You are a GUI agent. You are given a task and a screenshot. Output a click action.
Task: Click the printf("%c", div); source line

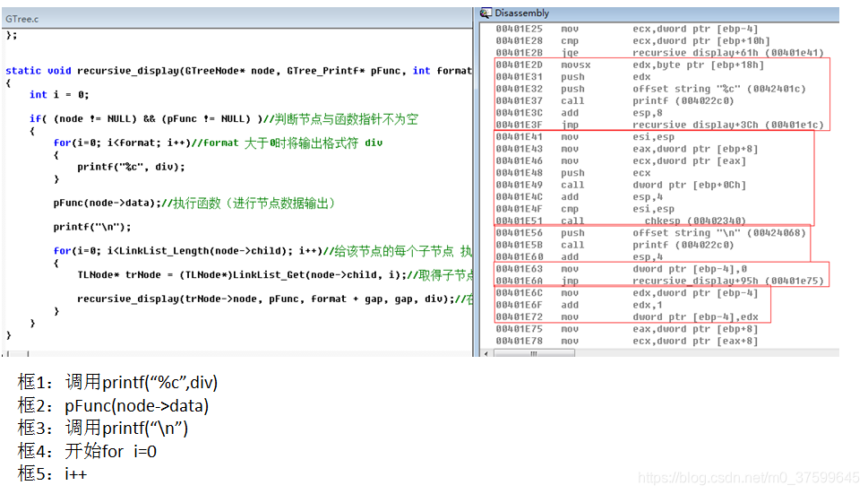[x=131, y=167]
